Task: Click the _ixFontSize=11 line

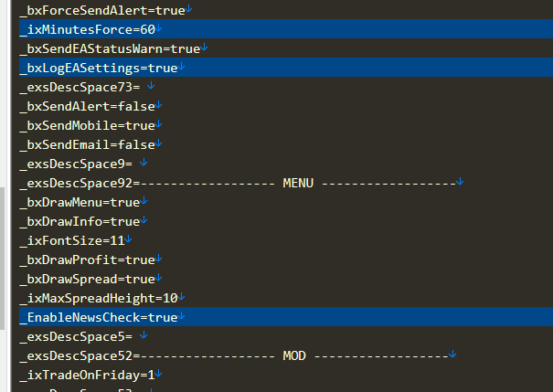Action: (76, 240)
